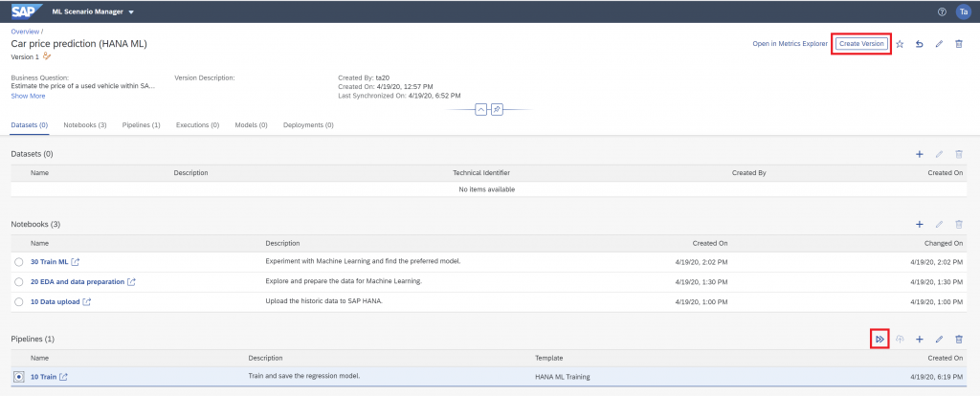Collapse the header with the up-chevron button

[481, 109]
